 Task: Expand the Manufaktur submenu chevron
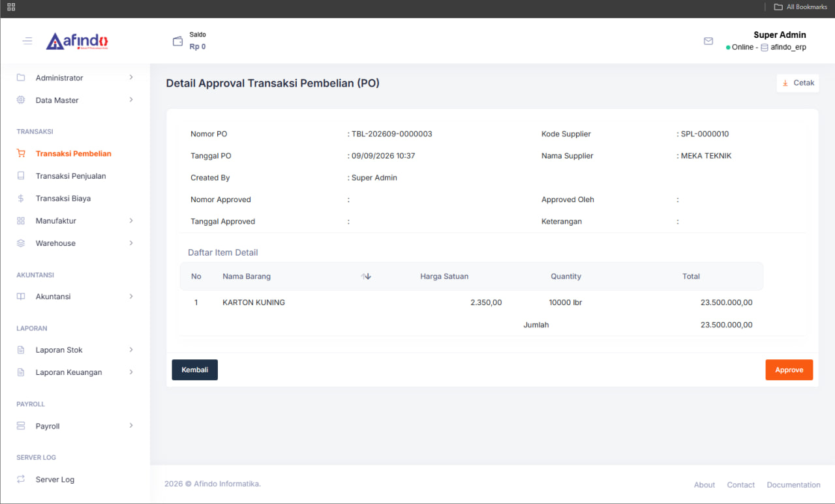pyautogui.click(x=131, y=220)
